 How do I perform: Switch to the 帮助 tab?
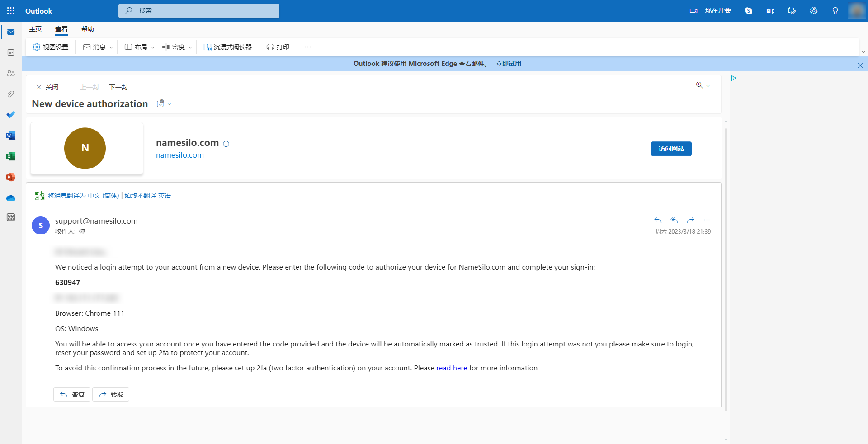88,29
